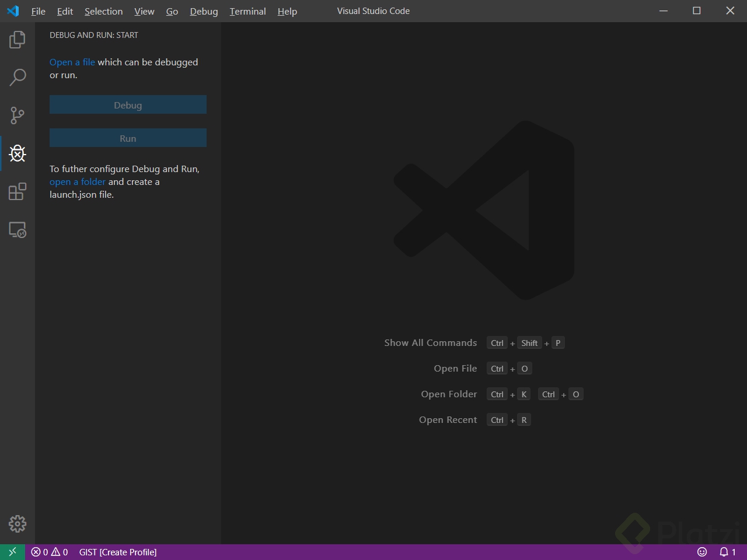Screen dimensions: 747x560
Task: Open the Explorer view in activity bar
Action: 18,40
